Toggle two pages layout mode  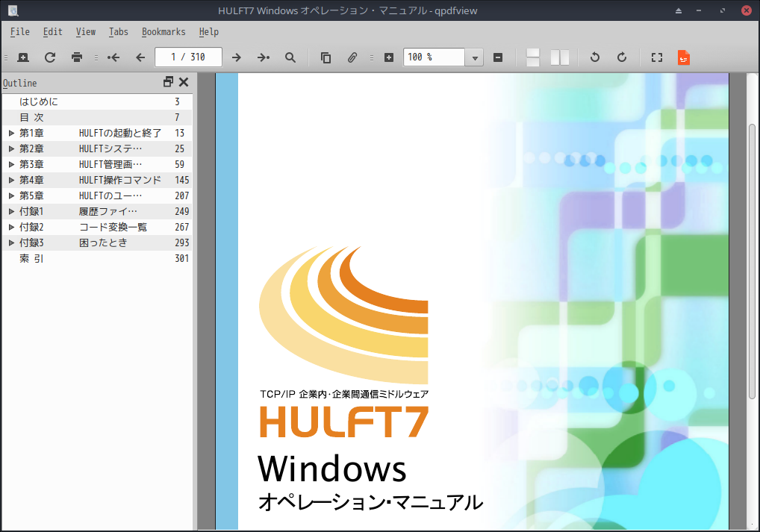point(560,57)
